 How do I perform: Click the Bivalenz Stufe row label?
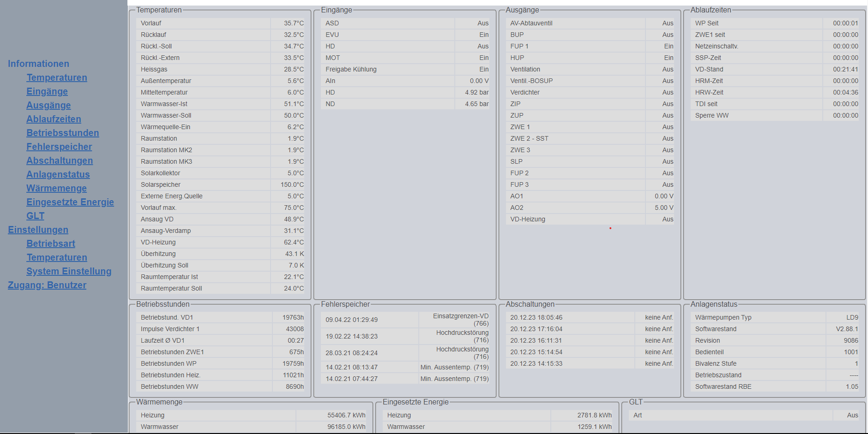click(x=716, y=363)
